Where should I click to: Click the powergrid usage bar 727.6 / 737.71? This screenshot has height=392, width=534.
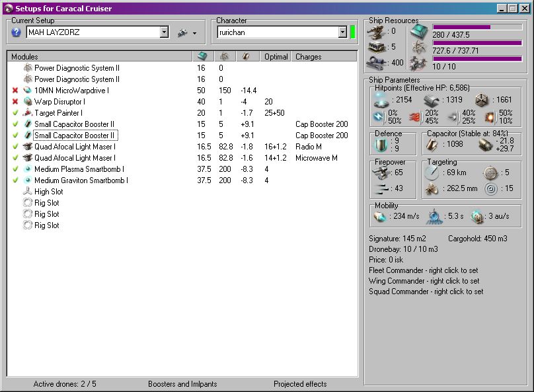(x=477, y=43)
